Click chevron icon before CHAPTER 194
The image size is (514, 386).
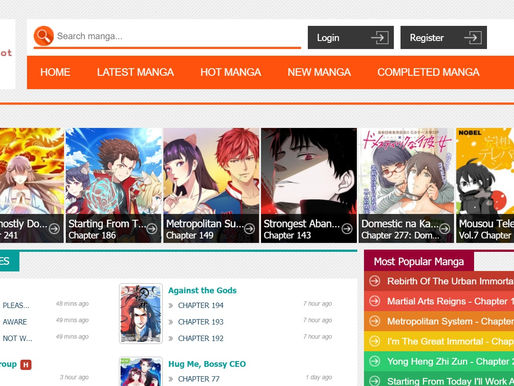pos(171,305)
